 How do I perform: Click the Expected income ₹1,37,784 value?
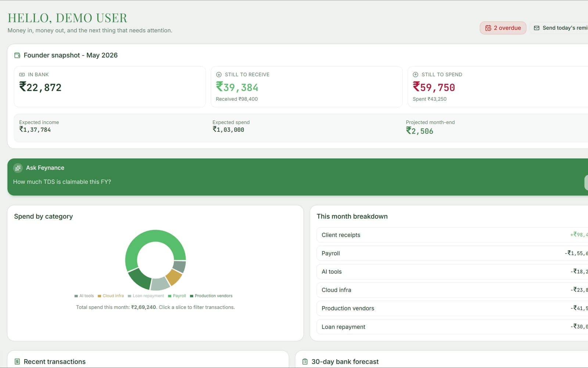click(x=35, y=130)
